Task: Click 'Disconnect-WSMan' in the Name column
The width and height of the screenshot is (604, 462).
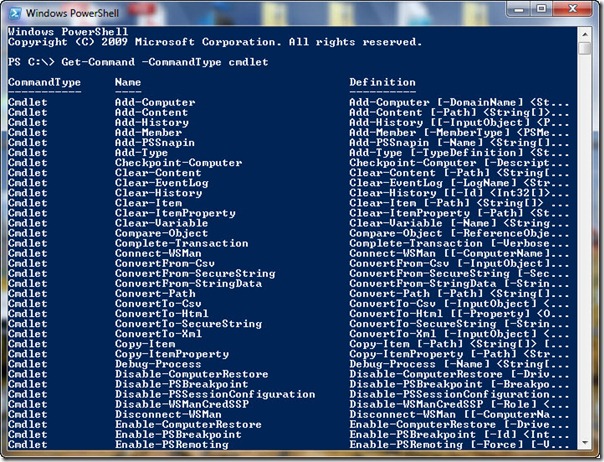Action: point(168,414)
